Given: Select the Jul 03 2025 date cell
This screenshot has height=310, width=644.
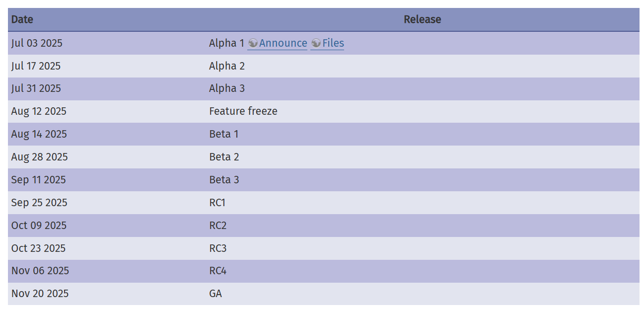Looking at the screenshot, I should tap(37, 43).
